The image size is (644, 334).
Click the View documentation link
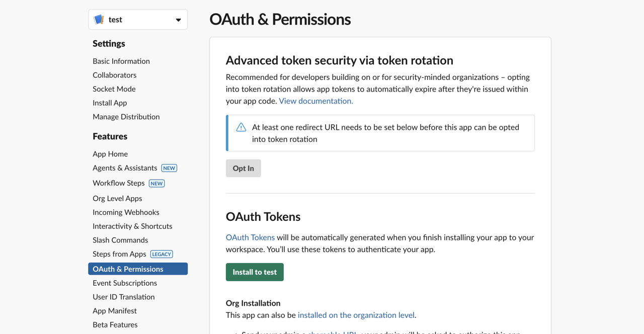tap(316, 101)
